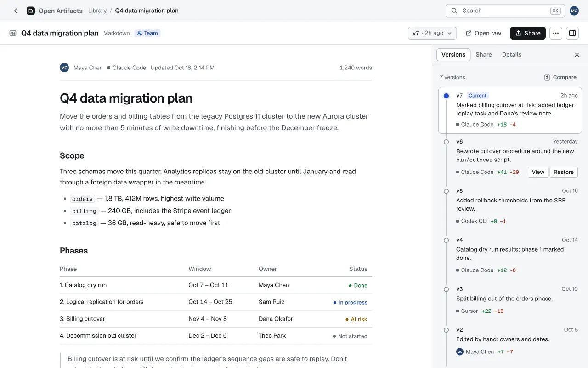
Task: Switch to the Versions tab
Action: [x=453, y=55]
